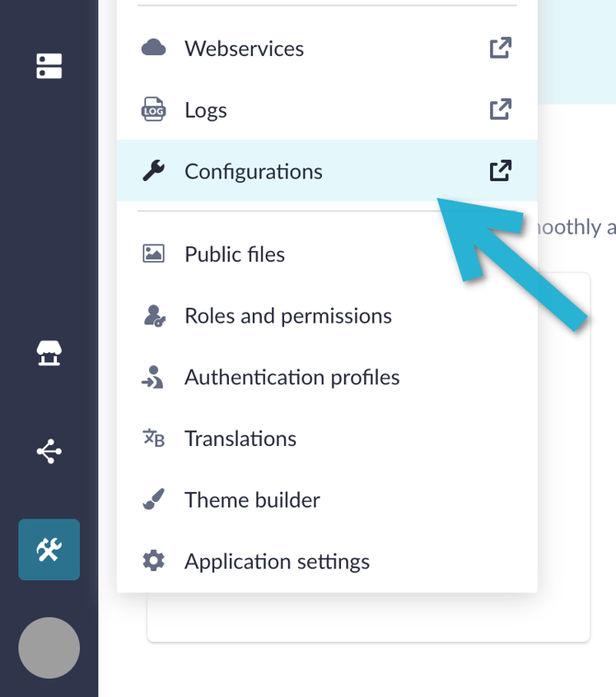Screen dimensions: 616x697
Task: Click the Theme builder brush icon
Action: point(154,500)
